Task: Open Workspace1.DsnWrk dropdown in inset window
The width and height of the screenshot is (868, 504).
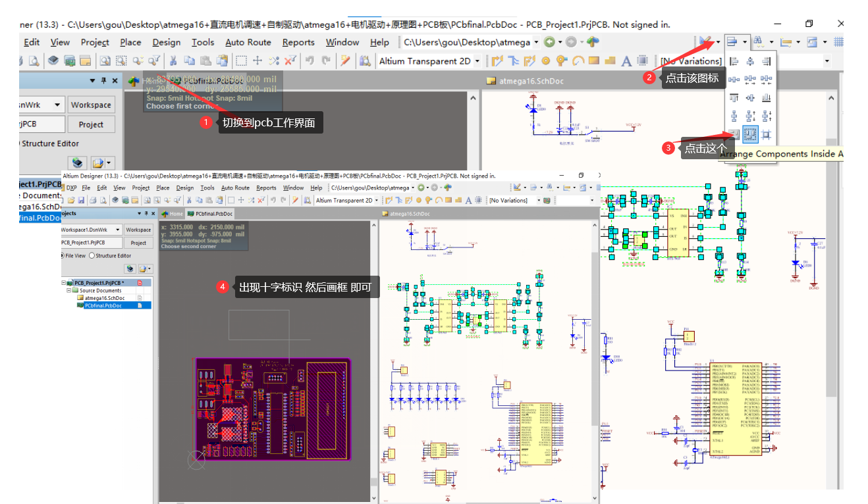Action: coord(118,230)
